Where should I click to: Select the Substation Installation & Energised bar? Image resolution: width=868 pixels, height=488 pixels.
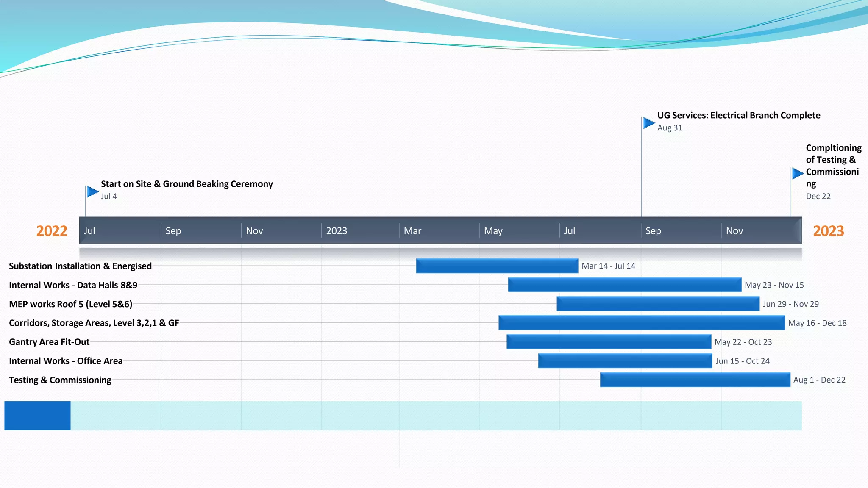[497, 266]
